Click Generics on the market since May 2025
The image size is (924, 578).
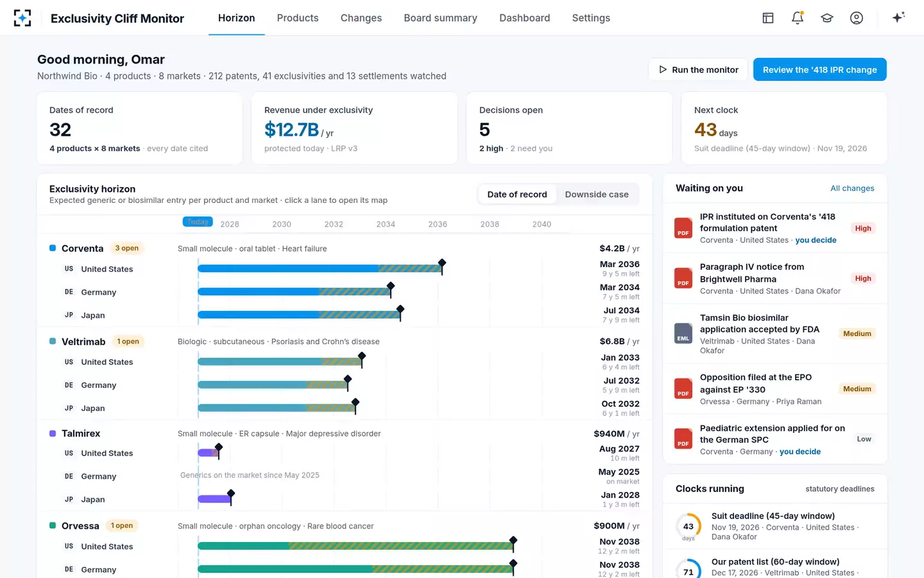coord(250,475)
